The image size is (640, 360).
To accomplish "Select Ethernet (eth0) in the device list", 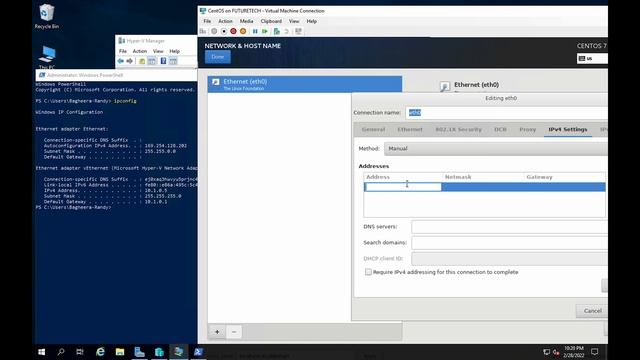I will point(304,84).
